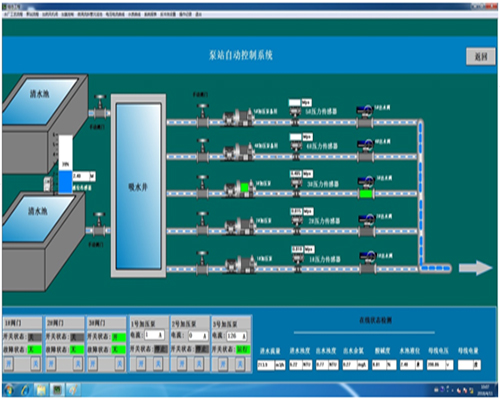This screenshot has width=500, height=400.
Task: Stop 3号加压泵 using its 关 button
Action: [240, 364]
